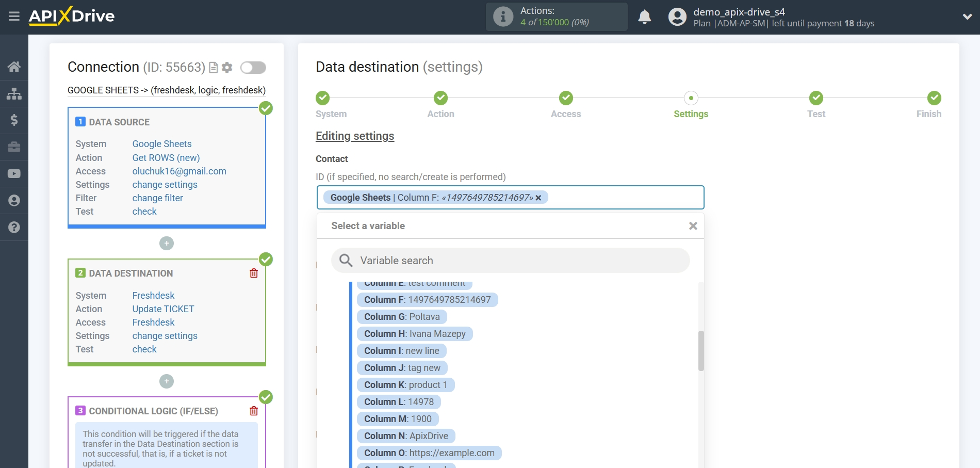Click Freshdesk access link in Data Destination

(x=154, y=322)
